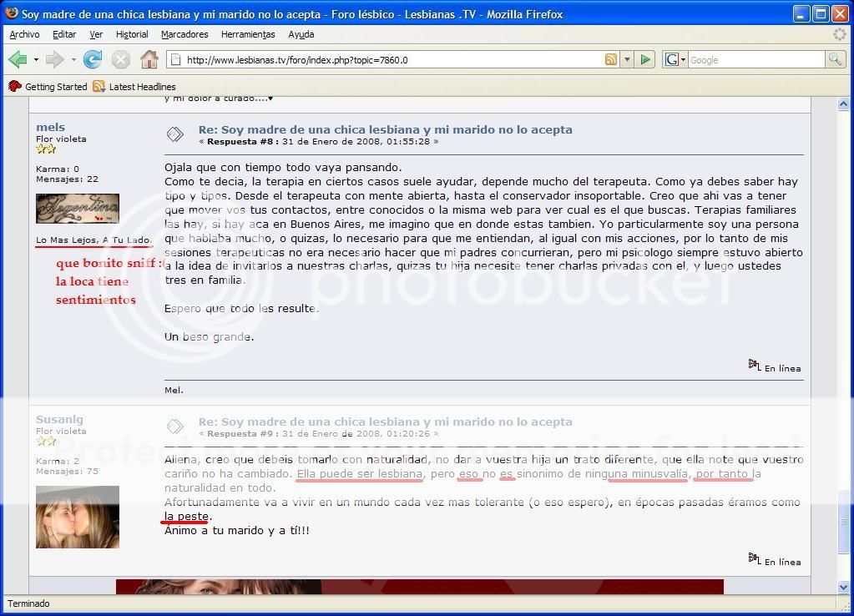Open the Marcadores menu
The height and width of the screenshot is (616, 854).
point(184,34)
